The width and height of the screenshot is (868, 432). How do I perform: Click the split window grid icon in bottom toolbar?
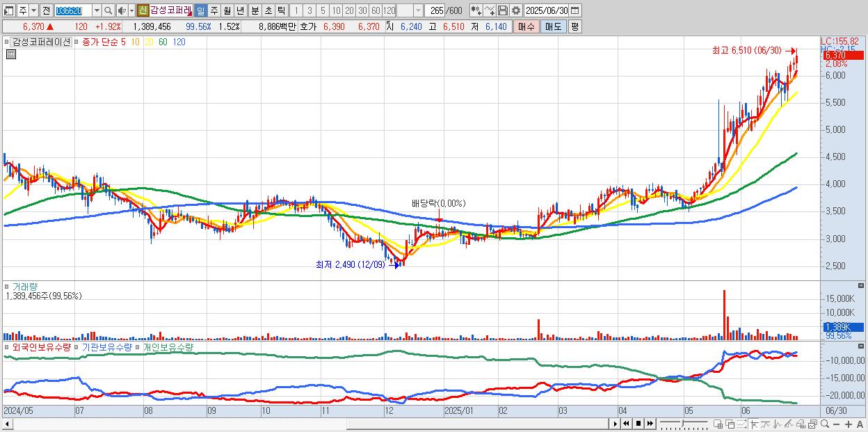coord(718,424)
